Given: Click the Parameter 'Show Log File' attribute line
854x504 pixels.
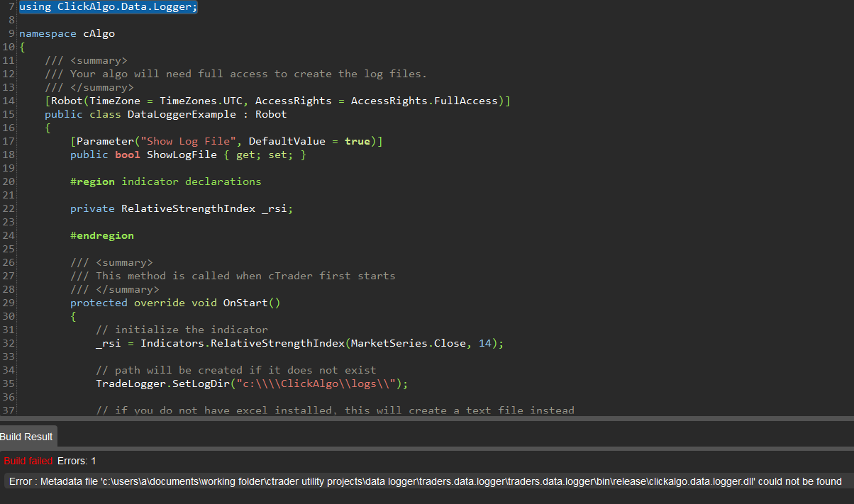Looking at the screenshot, I should click(226, 141).
